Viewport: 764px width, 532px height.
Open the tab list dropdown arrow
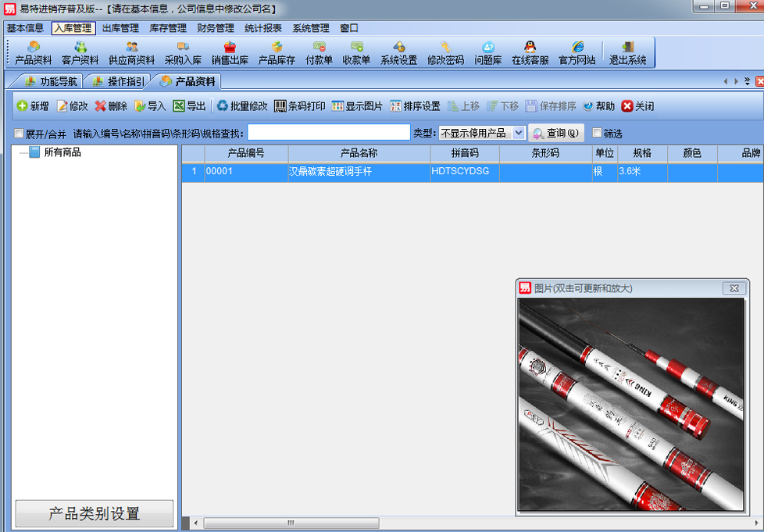747,81
